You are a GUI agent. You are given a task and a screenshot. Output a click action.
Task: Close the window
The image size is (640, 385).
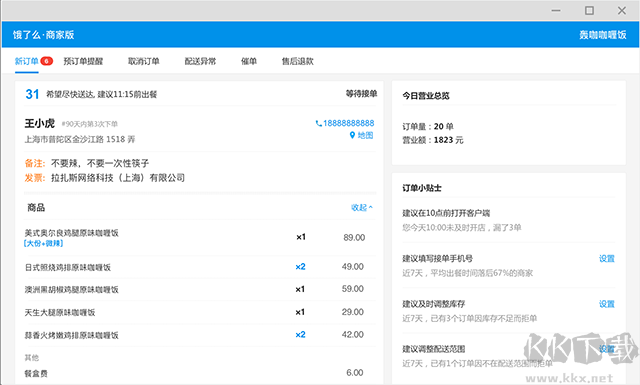[x=622, y=11]
